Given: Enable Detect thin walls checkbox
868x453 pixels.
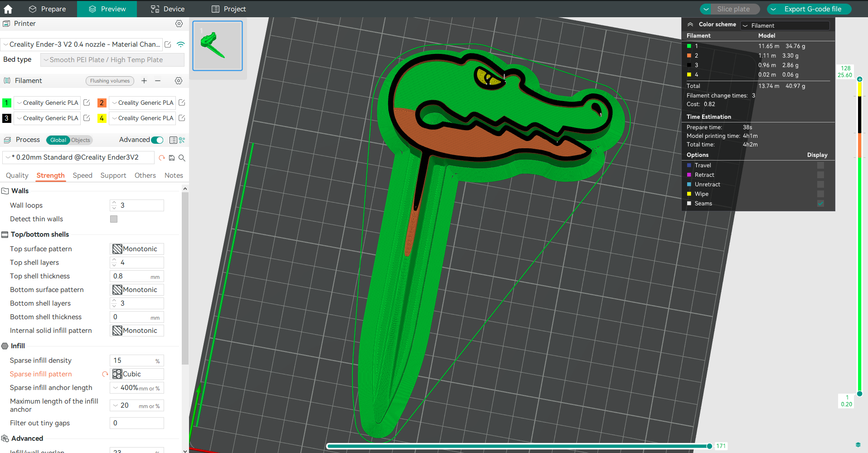Looking at the screenshot, I should [114, 219].
